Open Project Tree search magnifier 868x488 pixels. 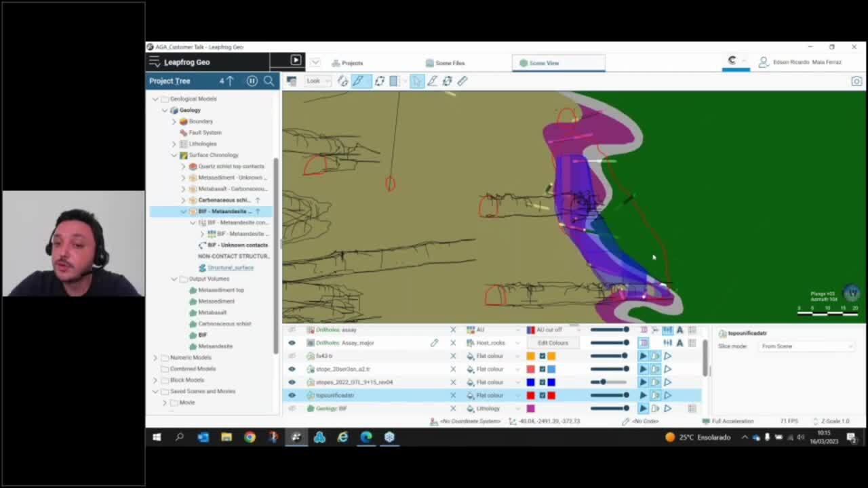point(269,81)
